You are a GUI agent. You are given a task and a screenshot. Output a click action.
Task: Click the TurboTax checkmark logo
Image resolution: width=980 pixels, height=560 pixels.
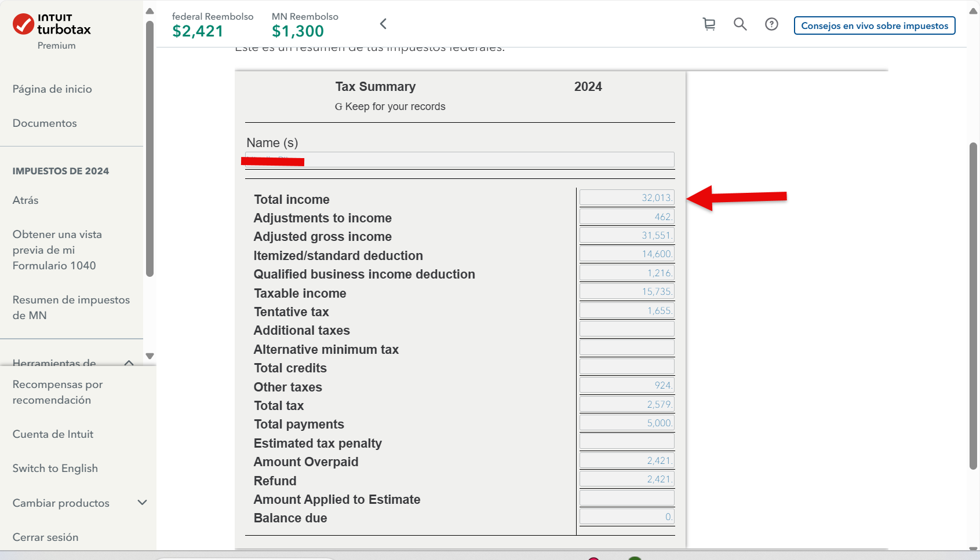coord(23,24)
